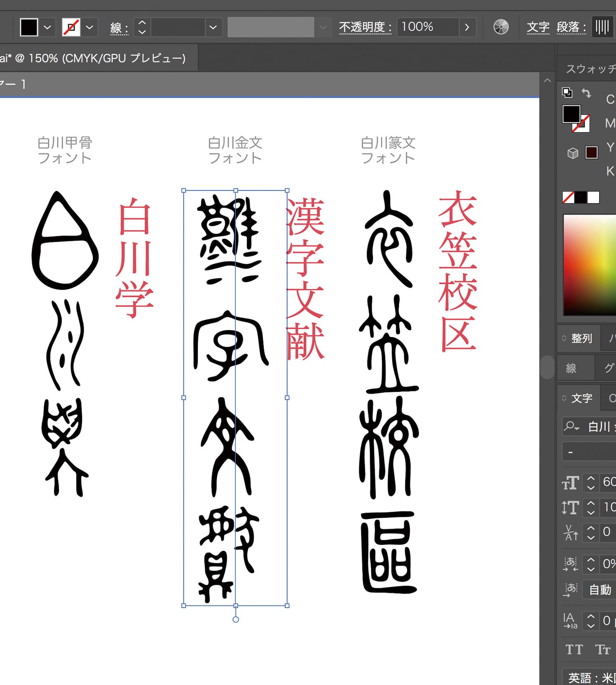This screenshot has width=616, height=685.
Task: Click the default fill and stroke icon
Action: [567, 92]
